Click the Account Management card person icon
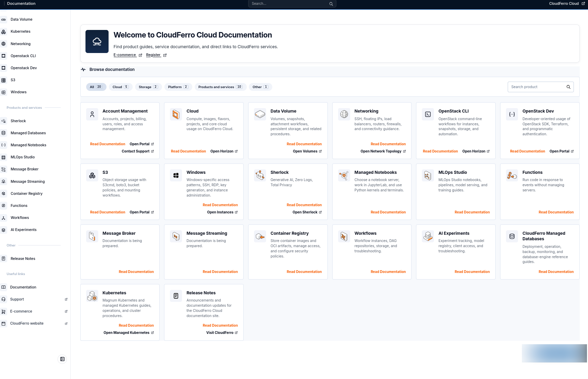Screen dimensions: 588x379 coord(92,114)
